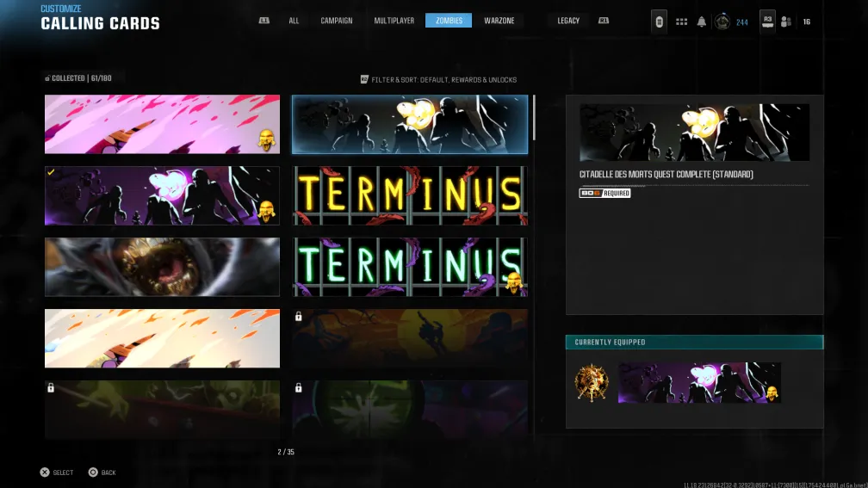Open the battery/token icon in top bar
Screen dimensions: 868x488
(659, 22)
